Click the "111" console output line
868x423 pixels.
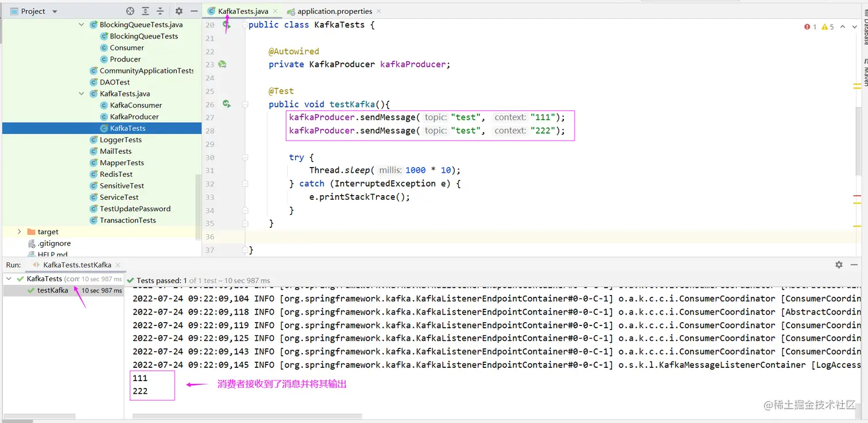[x=140, y=378]
